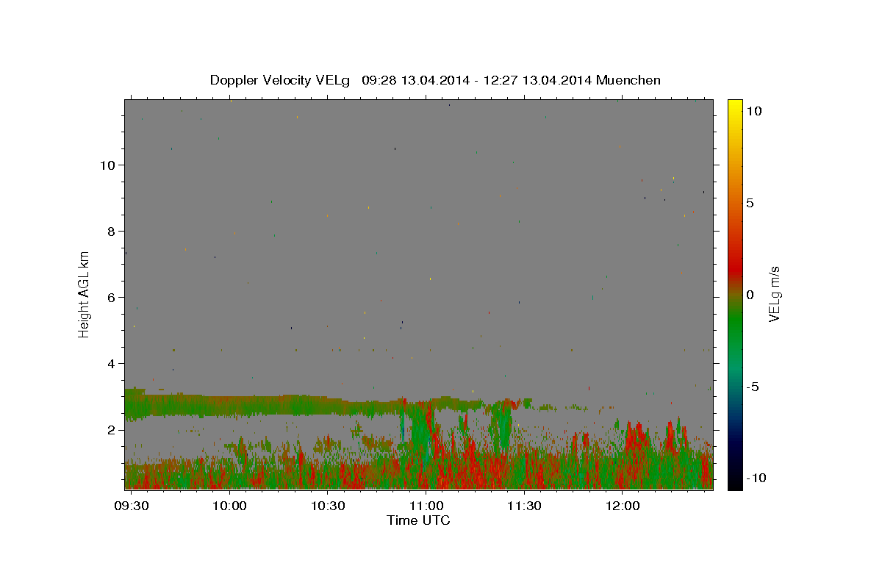The height and width of the screenshot is (588, 882).
Task: Click the 09:30 time tick label
Action: [132, 506]
